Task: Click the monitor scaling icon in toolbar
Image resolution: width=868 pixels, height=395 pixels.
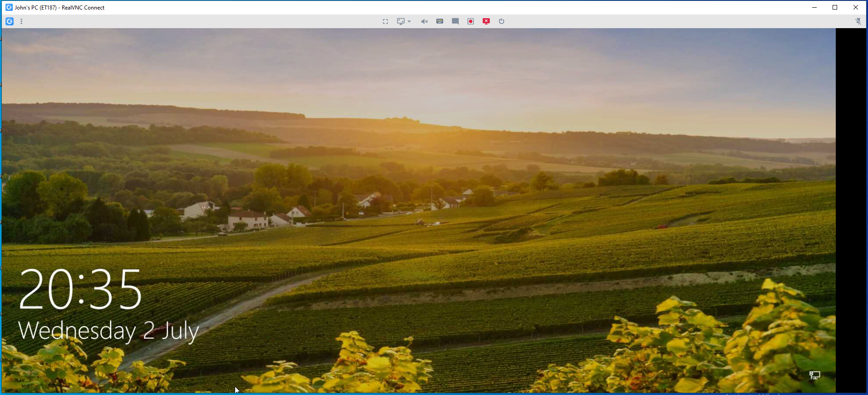Action: click(x=401, y=21)
